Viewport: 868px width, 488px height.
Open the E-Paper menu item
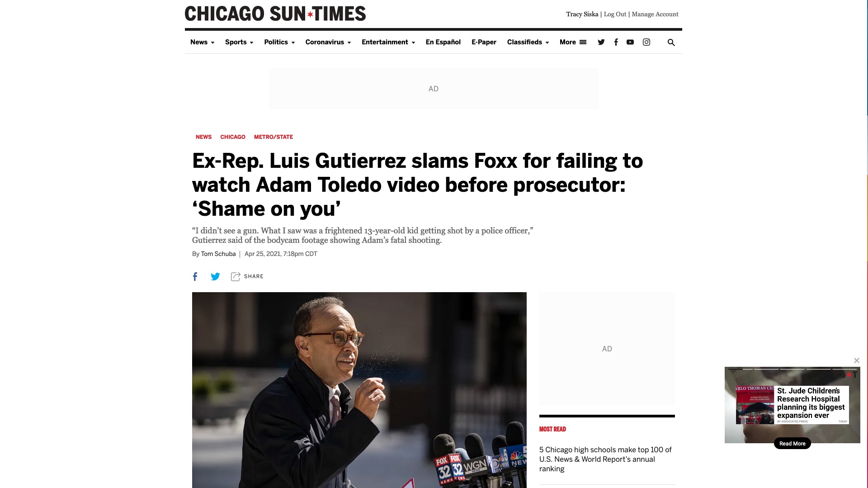[484, 42]
